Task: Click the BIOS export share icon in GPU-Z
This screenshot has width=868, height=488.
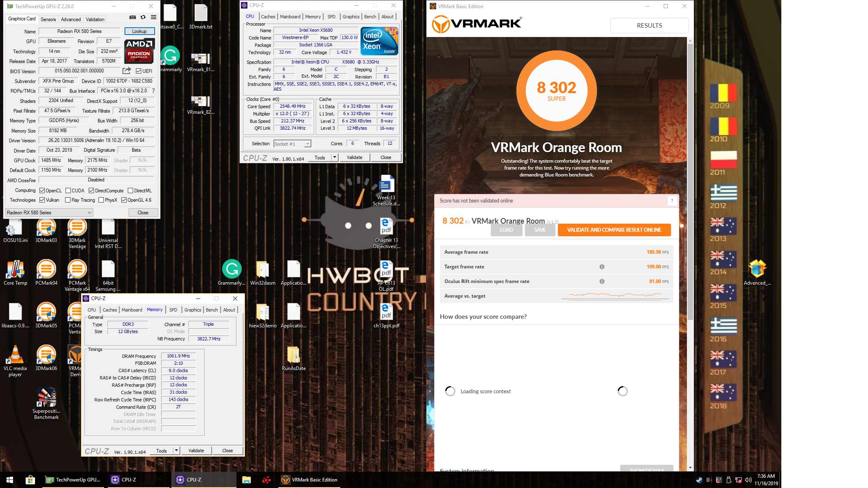Action: pos(127,70)
